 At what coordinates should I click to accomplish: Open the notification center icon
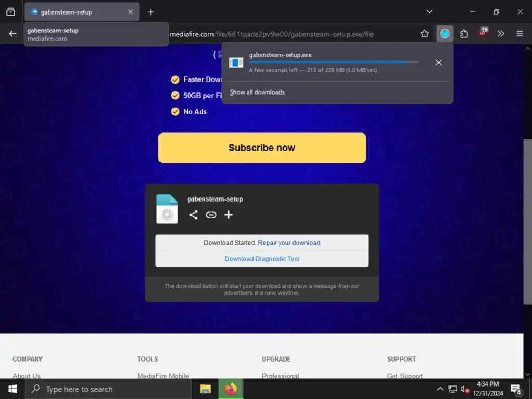(x=516, y=390)
